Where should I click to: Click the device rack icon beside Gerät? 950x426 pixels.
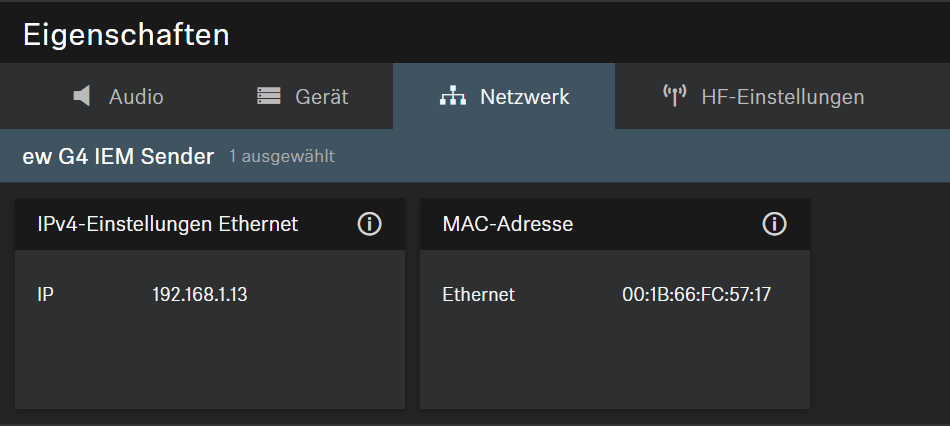coord(268,96)
